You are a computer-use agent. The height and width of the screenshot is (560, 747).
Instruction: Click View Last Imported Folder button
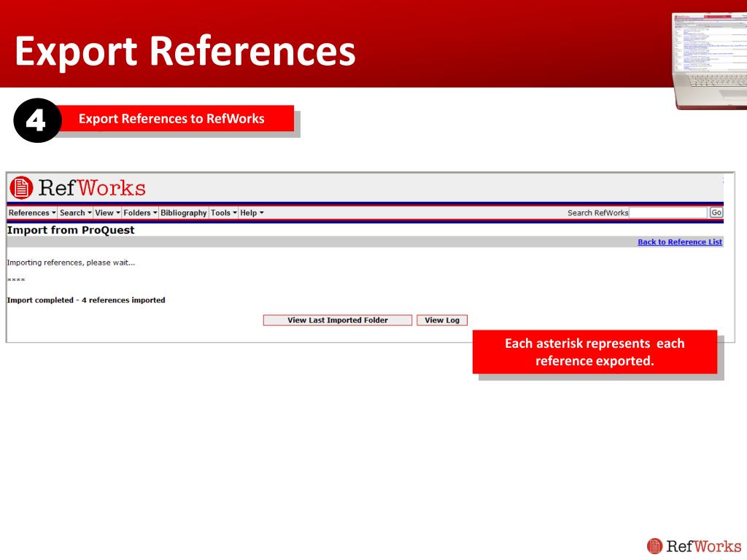[337, 320]
